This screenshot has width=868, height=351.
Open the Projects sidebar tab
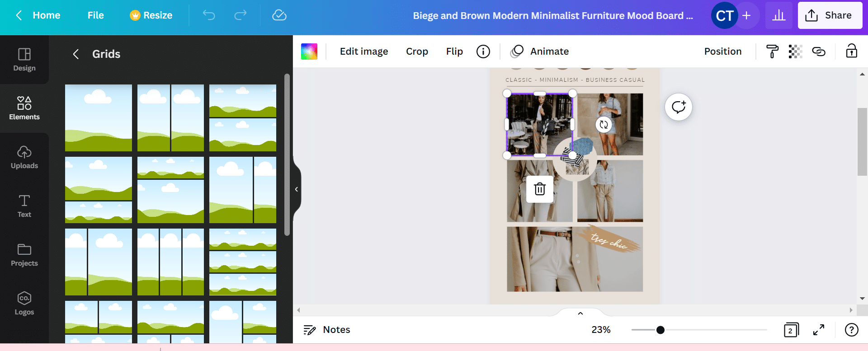coord(24,255)
